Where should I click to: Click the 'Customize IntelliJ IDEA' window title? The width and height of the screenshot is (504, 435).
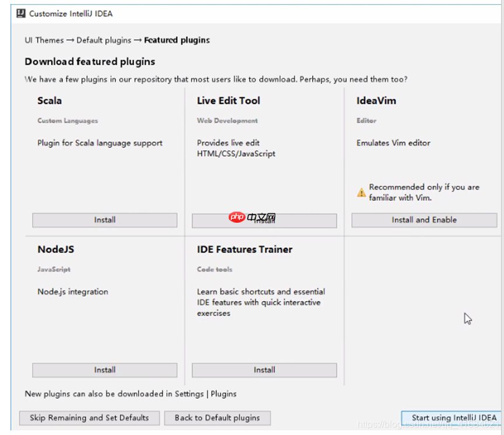[x=71, y=13]
